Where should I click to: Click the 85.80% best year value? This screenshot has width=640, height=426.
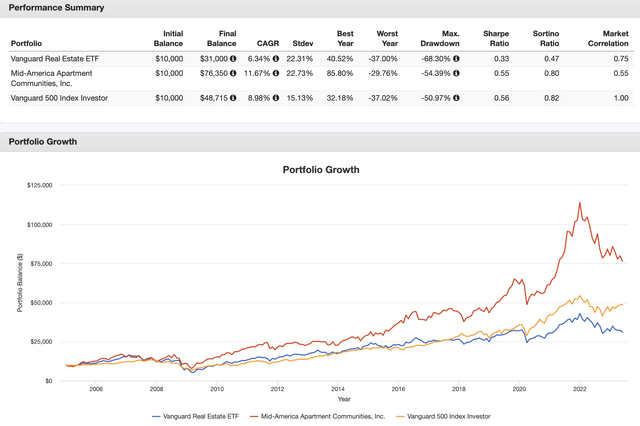[x=340, y=73]
